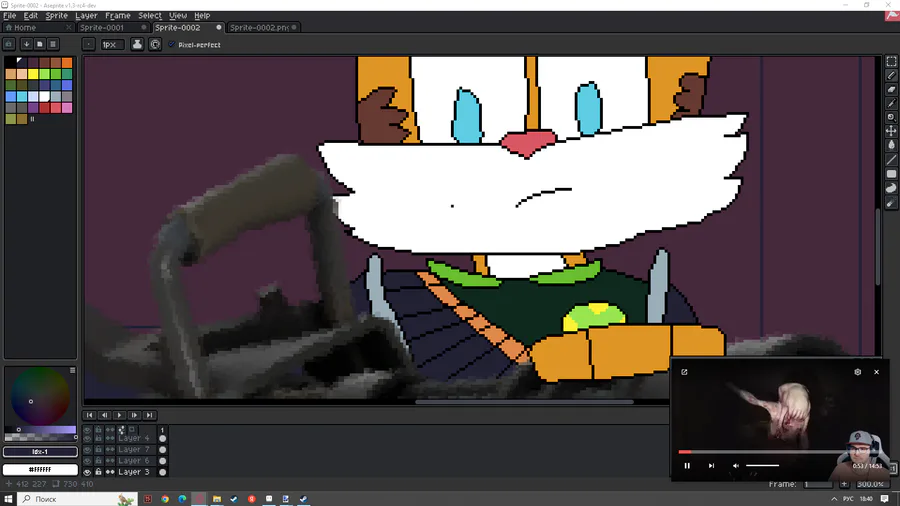900x506 pixels.
Task: Open the palette options menu below the swatches
Action: pyautogui.click(x=32, y=119)
